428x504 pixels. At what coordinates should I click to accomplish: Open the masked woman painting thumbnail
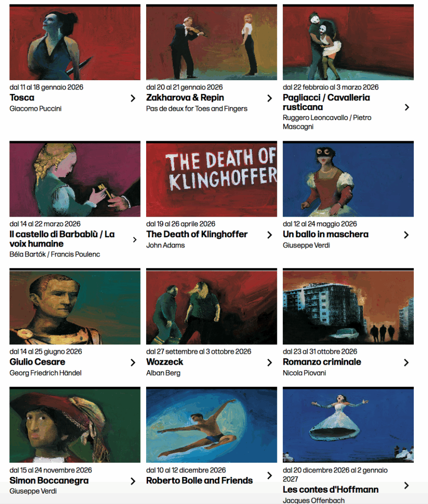348,179
